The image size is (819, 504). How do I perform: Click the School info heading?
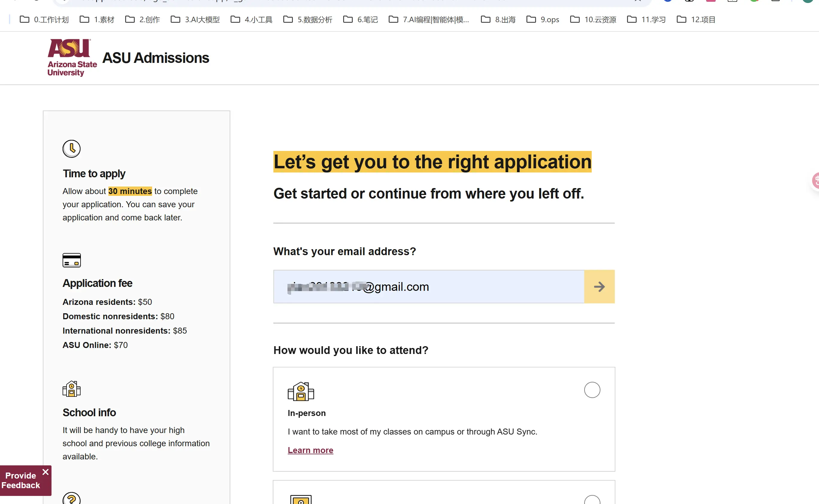point(89,413)
